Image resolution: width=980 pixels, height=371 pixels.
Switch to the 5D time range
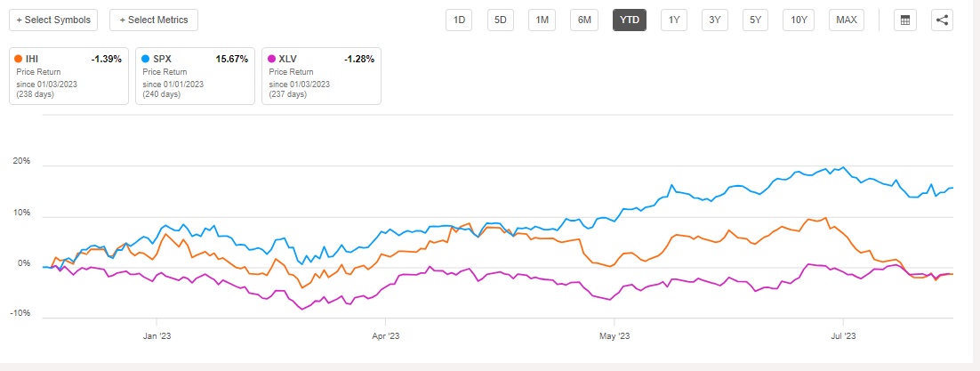501,20
